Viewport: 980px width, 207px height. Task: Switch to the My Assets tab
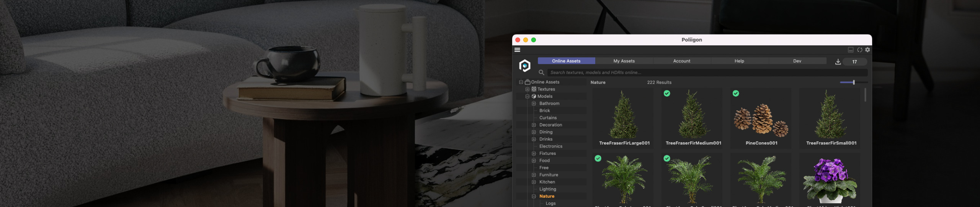624,61
